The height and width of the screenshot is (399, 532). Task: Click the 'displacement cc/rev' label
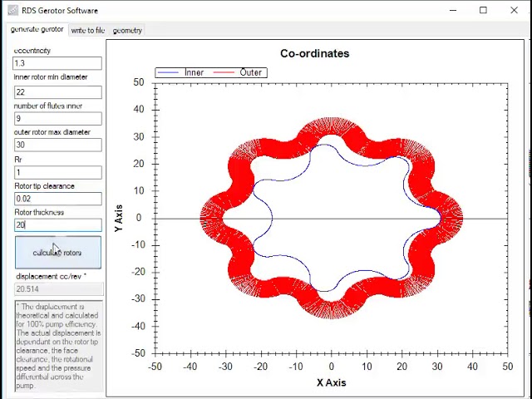tap(51, 277)
